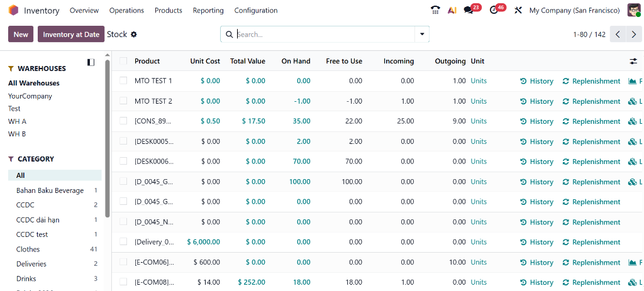Open the Reporting menu
The width and height of the screenshot is (644, 291).
(208, 10)
